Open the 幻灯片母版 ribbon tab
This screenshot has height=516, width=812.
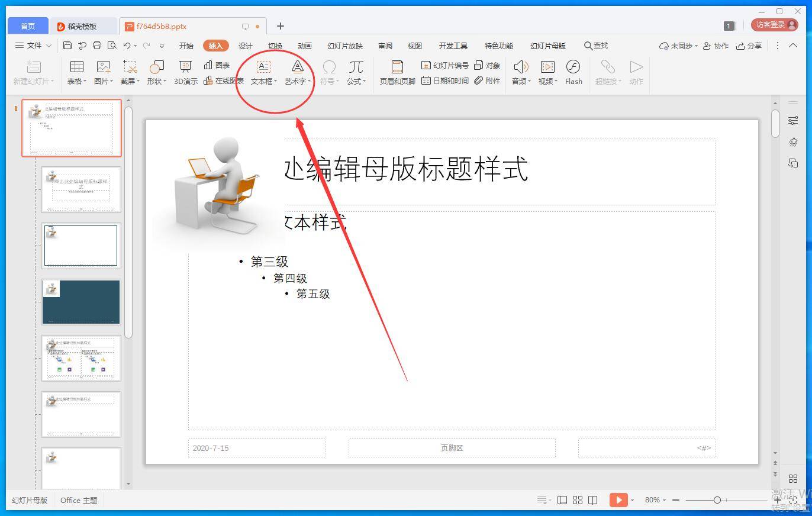coord(548,46)
